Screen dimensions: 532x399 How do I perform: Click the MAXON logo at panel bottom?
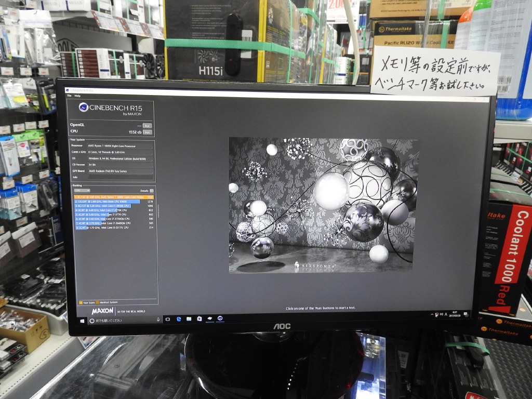[x=102, y=311]
